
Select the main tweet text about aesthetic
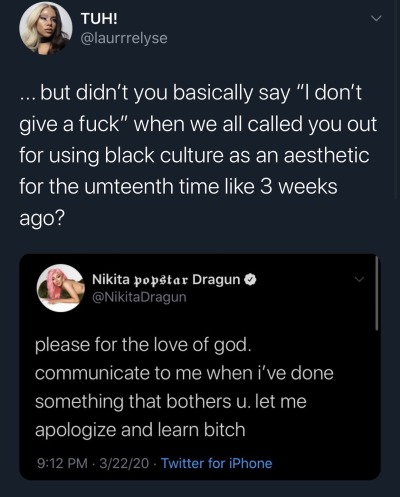pyautogui.click(x=198, y=156)
